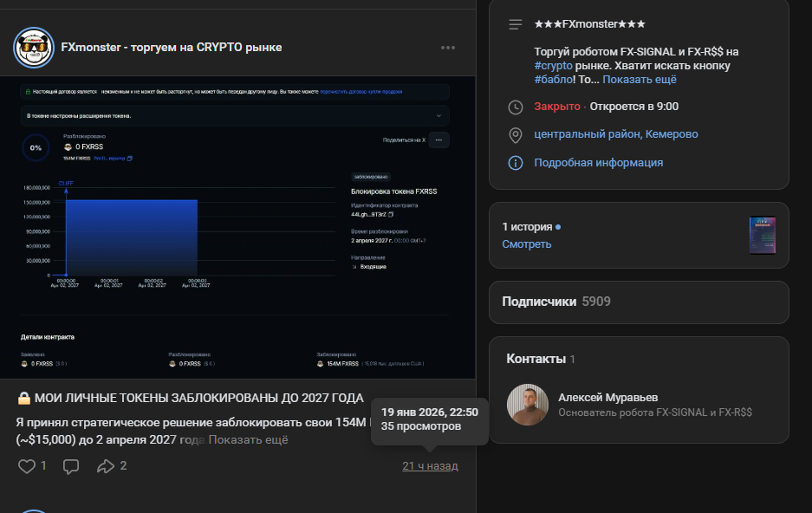Open the центральный район, Кемерово address
Viewport: 812px width, 513px height.
615,134
